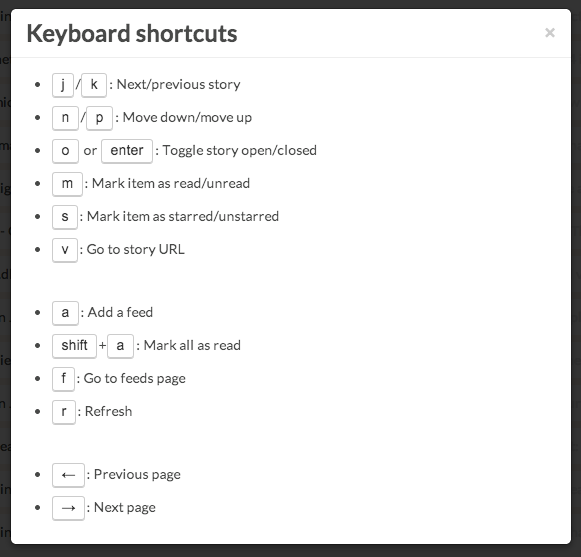This screenshot has width=581, height=557.
Task: Click the 'Mark all as read' text
Action: [x=192, y=345]
